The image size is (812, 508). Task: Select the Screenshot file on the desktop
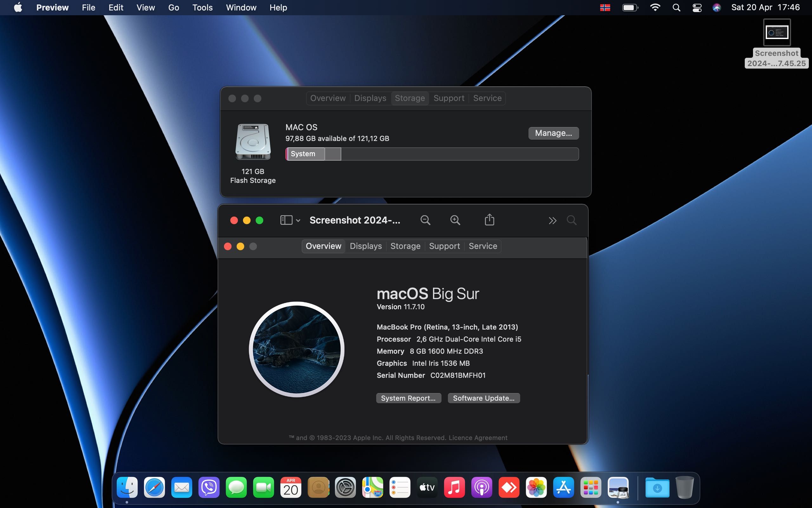pos(776,43)
